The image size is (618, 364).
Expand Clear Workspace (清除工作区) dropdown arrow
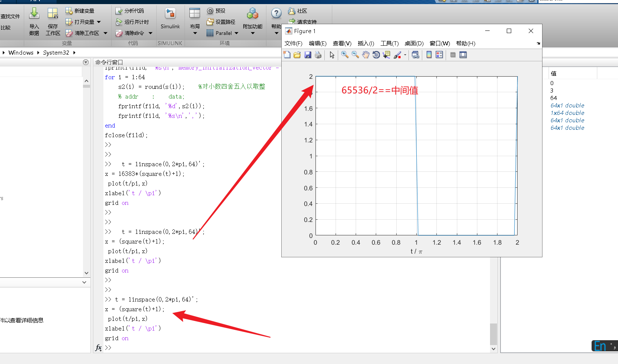(x=105, y=33)
